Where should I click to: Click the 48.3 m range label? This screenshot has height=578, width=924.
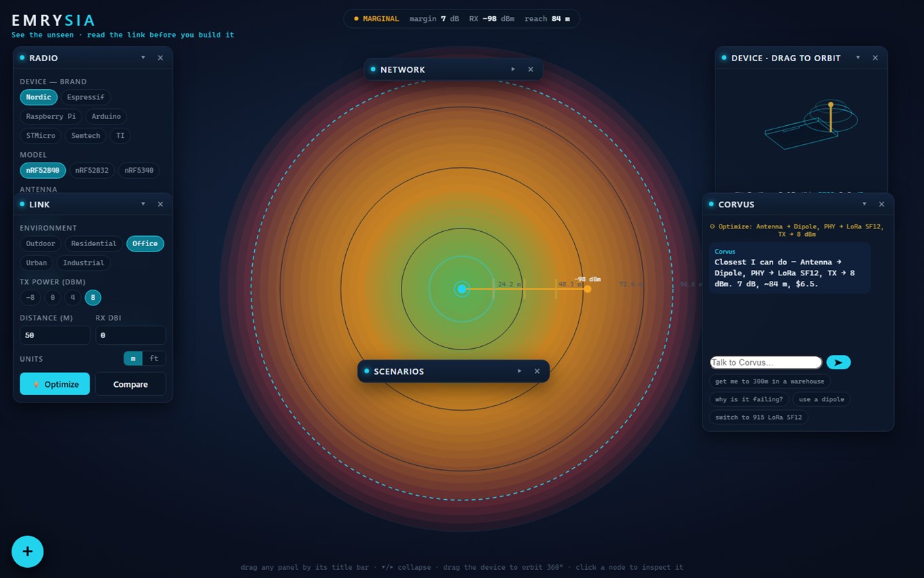571,284
